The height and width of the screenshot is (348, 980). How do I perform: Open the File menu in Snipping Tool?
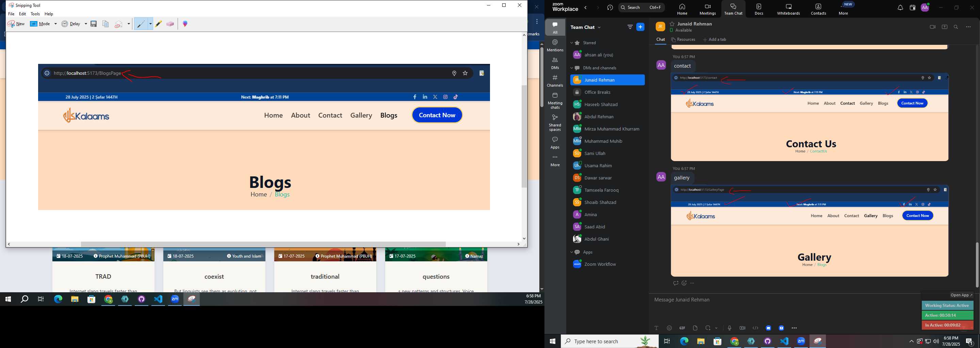[x=12, y=14]
